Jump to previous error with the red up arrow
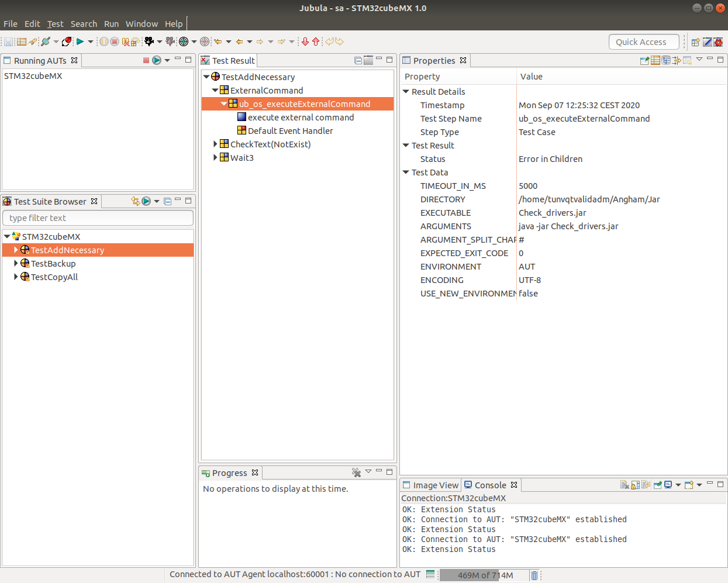Screen dimensions: 728x583 tap(316, 42)
